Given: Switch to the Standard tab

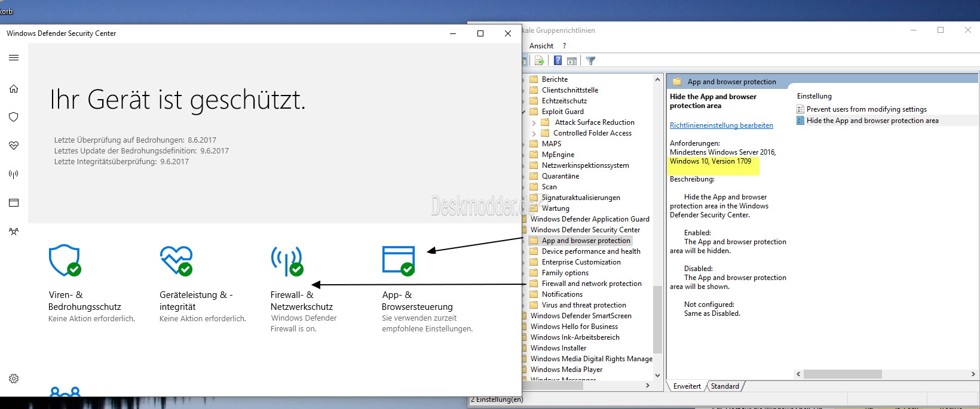Looking at the screenshot, I should (725, 386).
